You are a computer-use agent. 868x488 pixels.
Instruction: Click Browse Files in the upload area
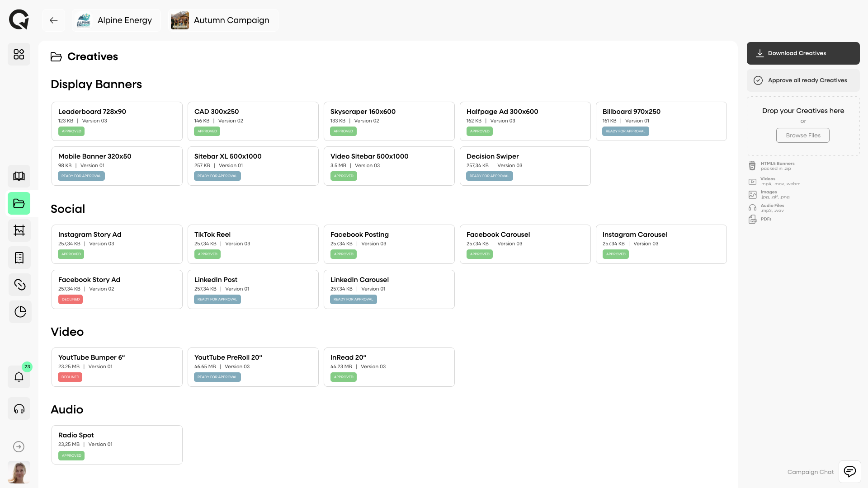click(802, 135)
